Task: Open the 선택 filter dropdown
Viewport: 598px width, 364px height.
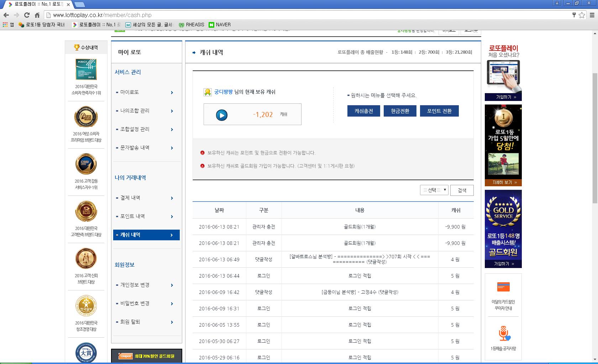Action: [x=434, y=190]
